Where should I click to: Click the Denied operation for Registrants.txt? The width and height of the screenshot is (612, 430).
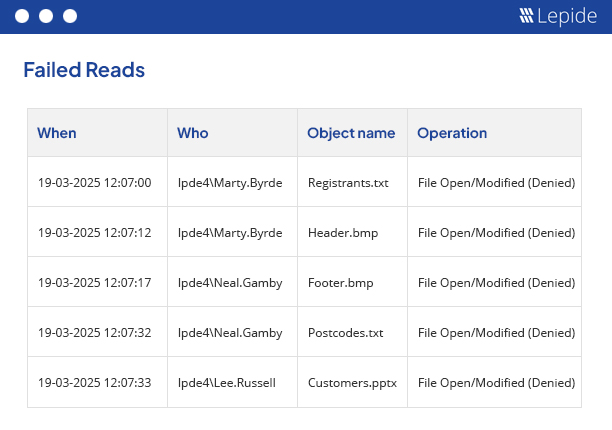click(x=496, y=183)
